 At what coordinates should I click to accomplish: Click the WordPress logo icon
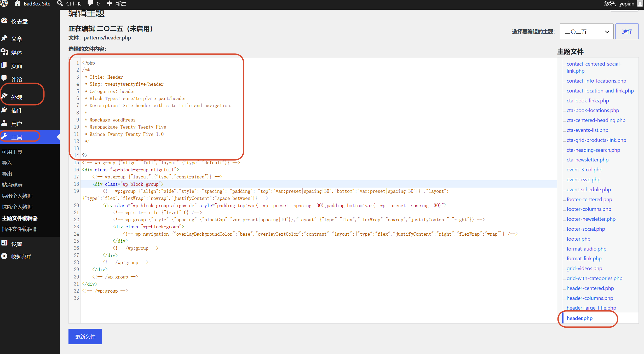[4, 3]
